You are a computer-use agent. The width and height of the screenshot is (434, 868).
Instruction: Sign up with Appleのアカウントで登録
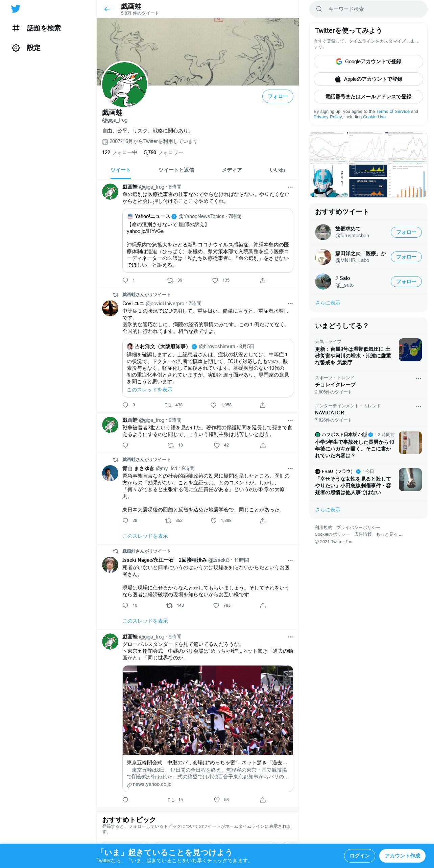click(368, 79)
